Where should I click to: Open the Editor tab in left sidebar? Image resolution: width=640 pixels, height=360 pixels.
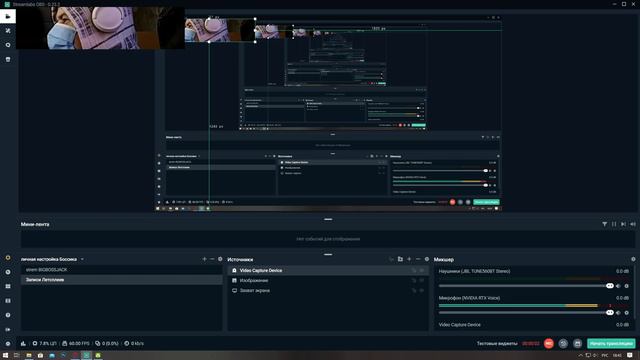8,16
